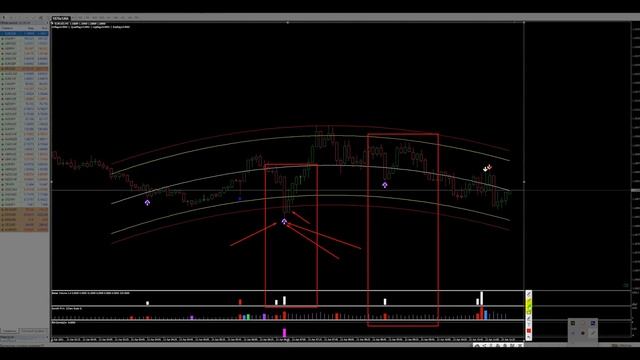Click the red square icon in the vertical chart toolbar
The width and height of the screenshot is (640, 360).
point(529,330)
